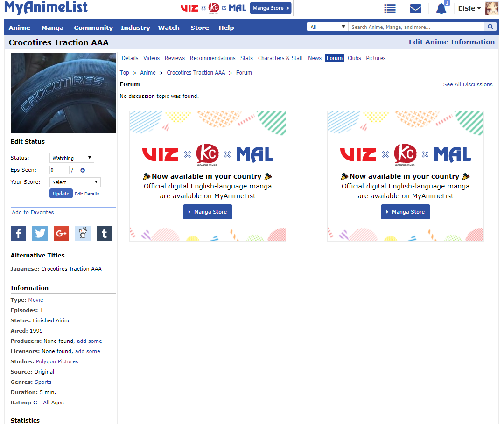Screen dimensions: 504x424
Task: Share on Twitter
Action: [x=40, y=234]
